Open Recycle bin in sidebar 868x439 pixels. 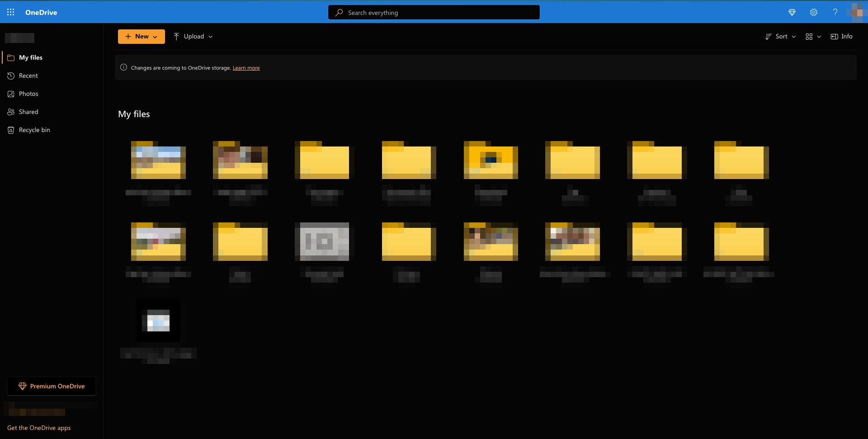point(52,130)
